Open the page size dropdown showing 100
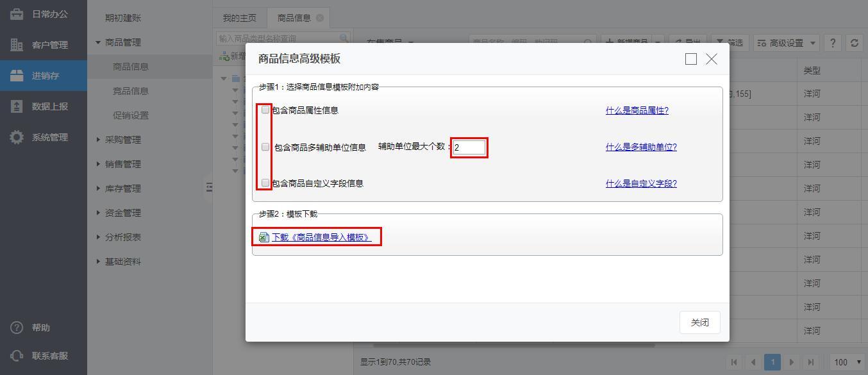 [847, 362]
